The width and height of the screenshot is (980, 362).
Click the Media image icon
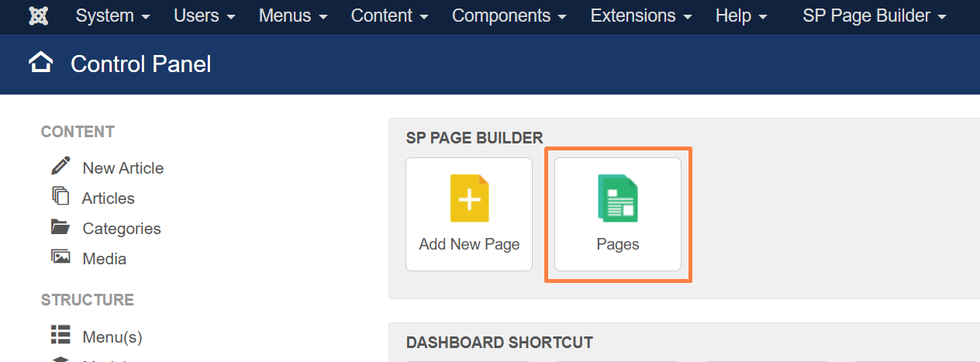pos(60,257)
